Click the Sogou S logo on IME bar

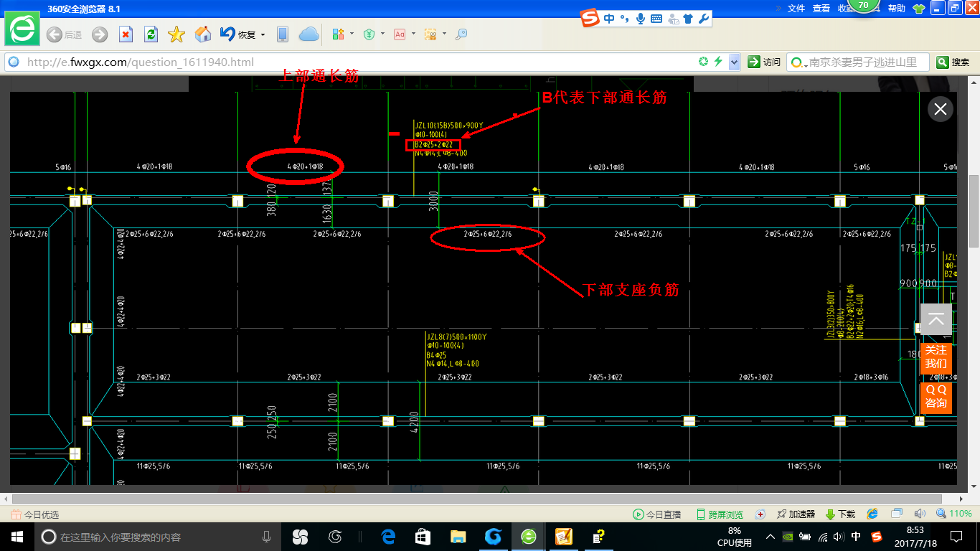(590, 19)
